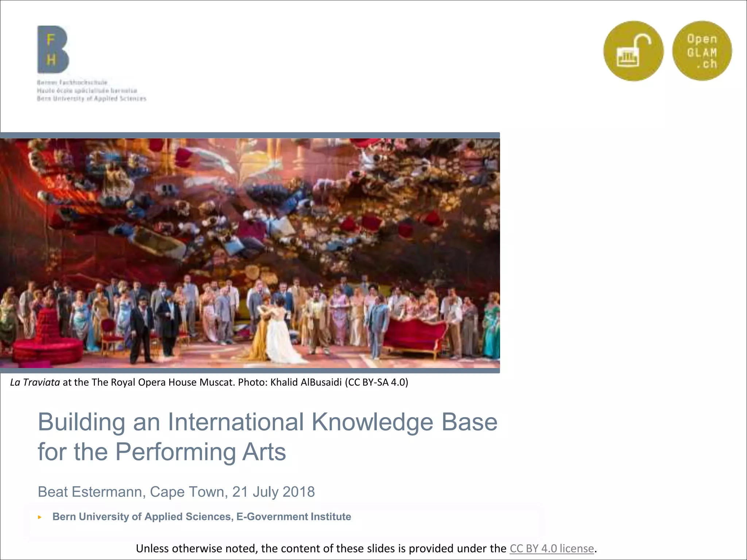Click the 'Bern University of Applied Sciences' logo text
Screen dimensions: 747x560
point(91,98)
